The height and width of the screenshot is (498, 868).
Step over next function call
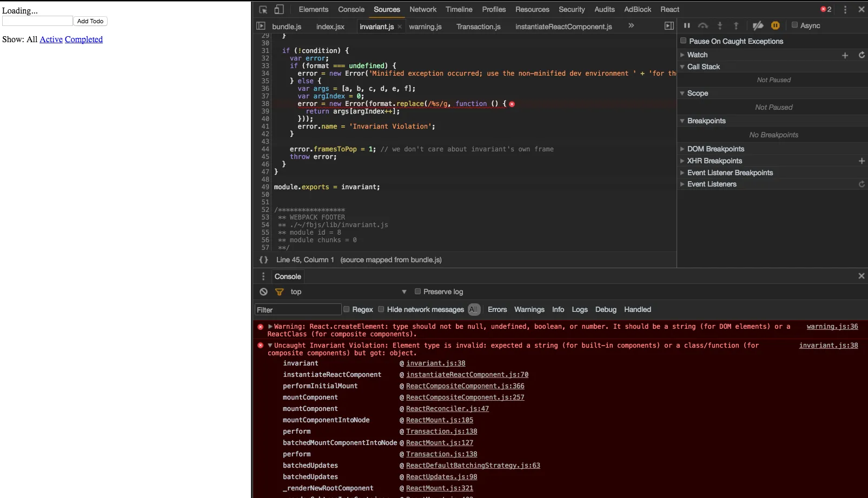coord(703,25)
